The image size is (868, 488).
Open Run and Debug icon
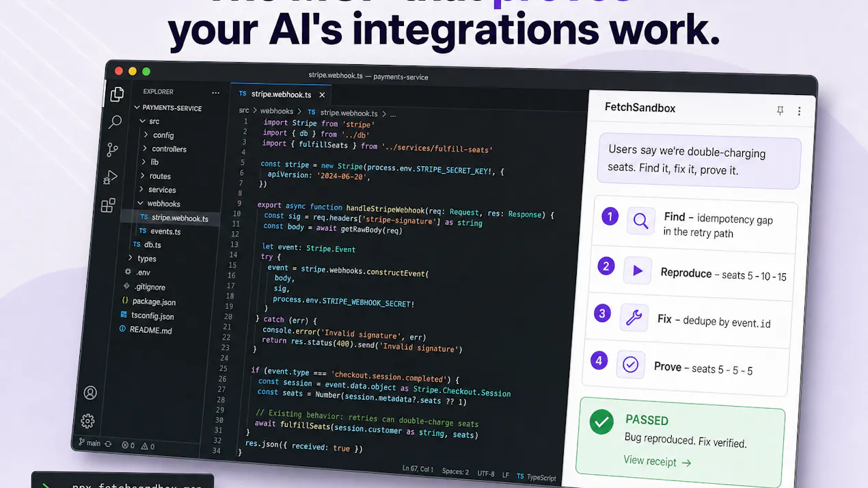[x=110, y=178]
